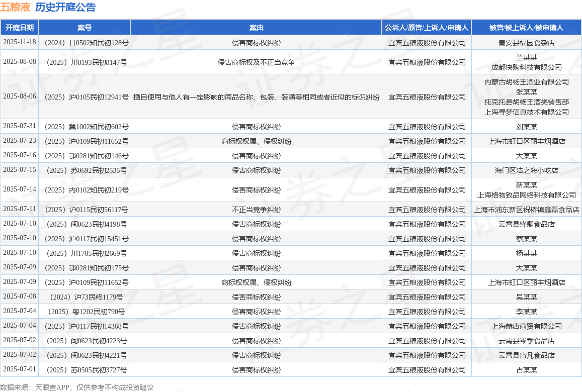Select defendant 吴某某
This screenshot has width=582, height=392.
526,297
